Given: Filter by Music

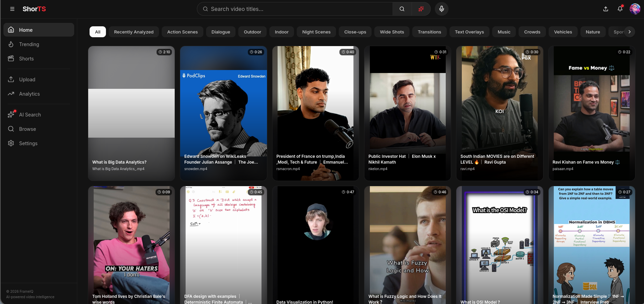Looking at the screenshot, I should [x=504, y=32].
